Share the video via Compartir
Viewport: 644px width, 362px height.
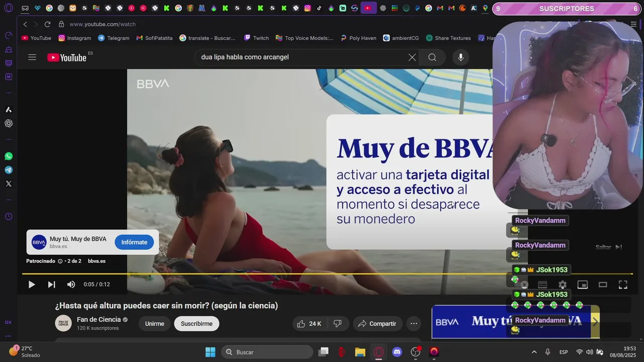pos(377,324)
